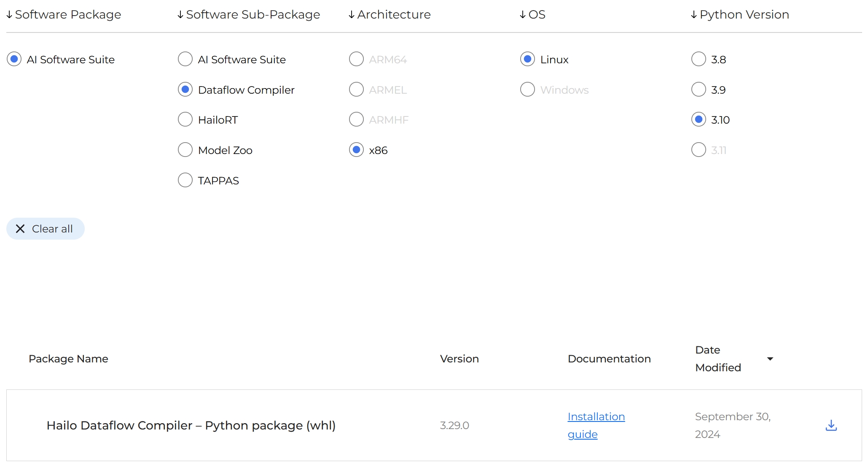The height and width of the screenshot is (470, 868).
Task: Choose AI Software Suite sub-package option
Action: pyautogui.click(x=185, y=59)
